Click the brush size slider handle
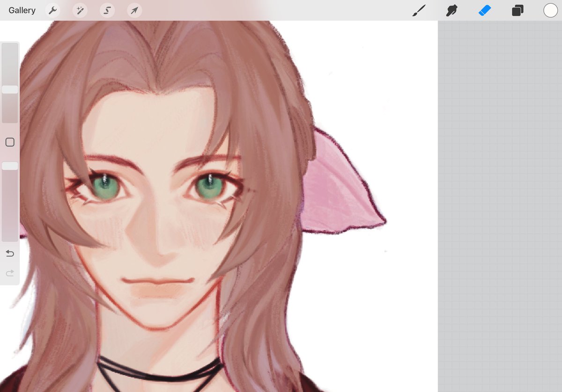The width and height of the screenshot is (562, 392). (10, 89)
